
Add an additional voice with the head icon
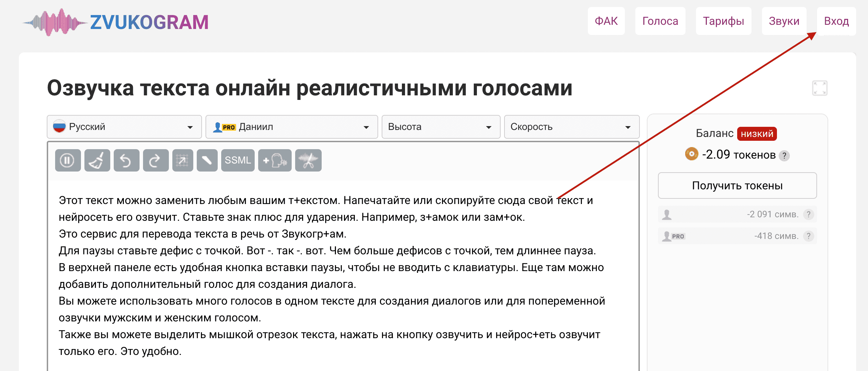pos(275,160)
